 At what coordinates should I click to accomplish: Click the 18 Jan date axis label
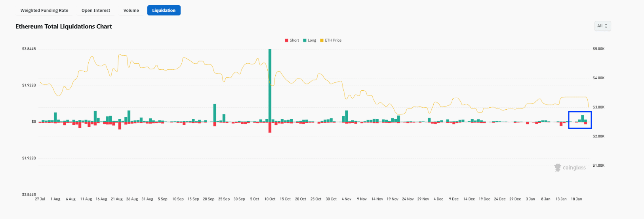click(x=576, y=199)
